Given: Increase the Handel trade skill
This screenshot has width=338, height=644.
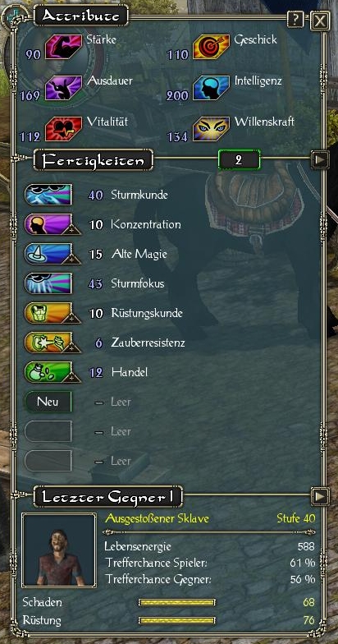Looking at the screenshot, I should (73, 378).
